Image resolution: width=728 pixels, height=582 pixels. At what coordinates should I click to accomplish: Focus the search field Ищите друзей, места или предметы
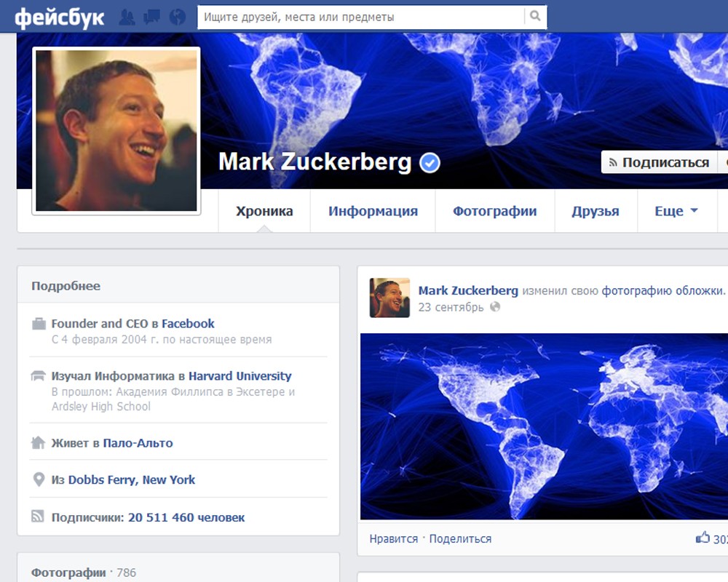pyautogui.click(x=361, y=17)
